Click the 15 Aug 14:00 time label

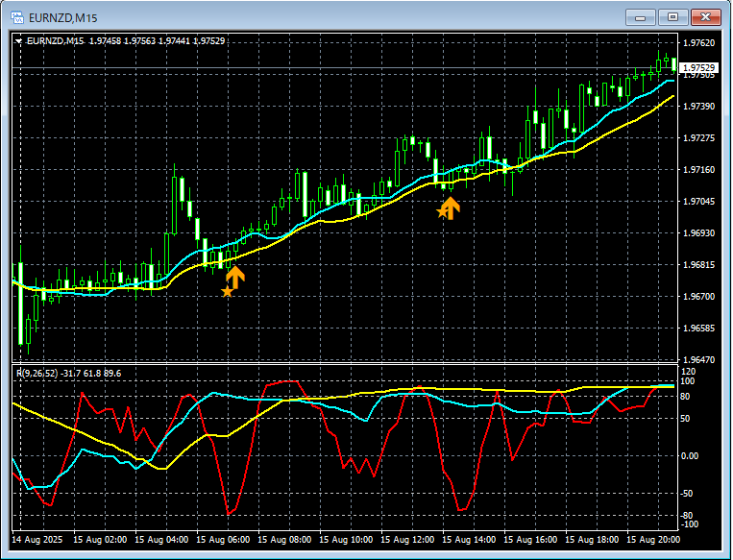(469, 540)
